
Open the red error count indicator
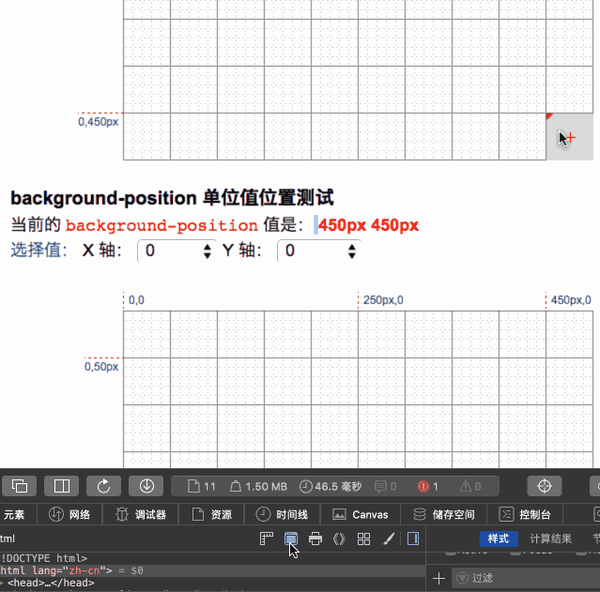[428, 486]
